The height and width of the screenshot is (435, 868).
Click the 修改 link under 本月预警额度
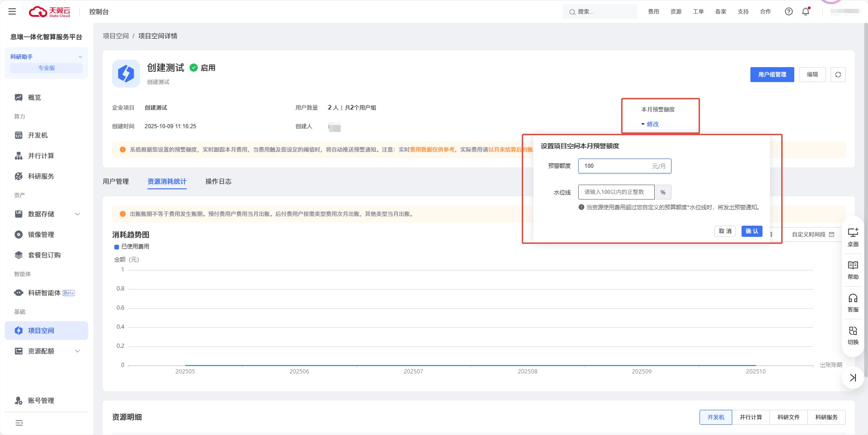point(652,124)
